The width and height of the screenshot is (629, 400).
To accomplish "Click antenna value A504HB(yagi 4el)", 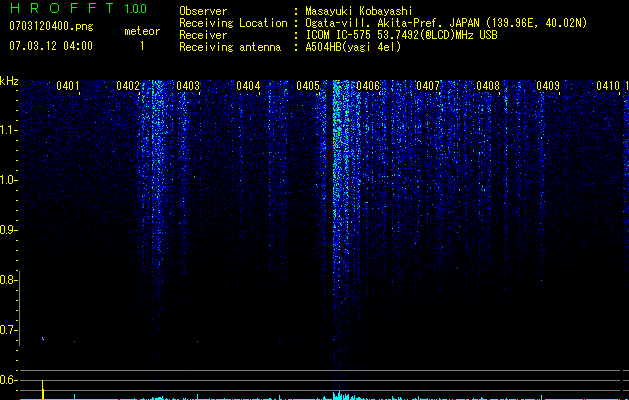I will 353,47.
